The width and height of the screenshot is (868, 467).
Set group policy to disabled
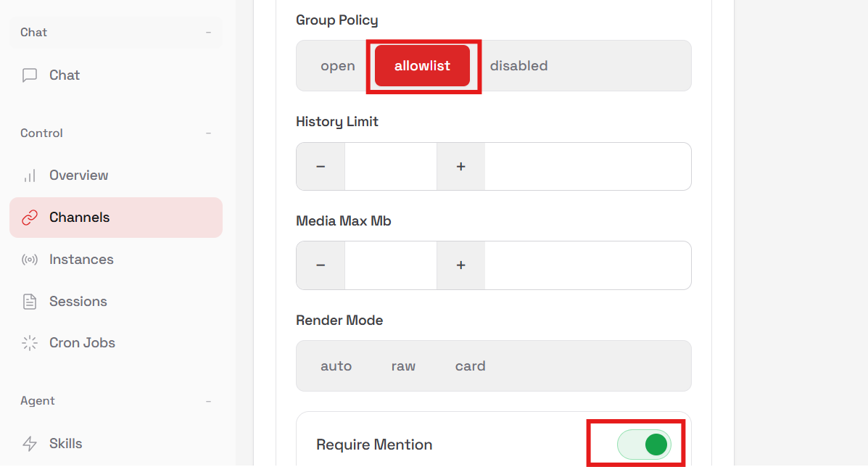pos(518,66)
